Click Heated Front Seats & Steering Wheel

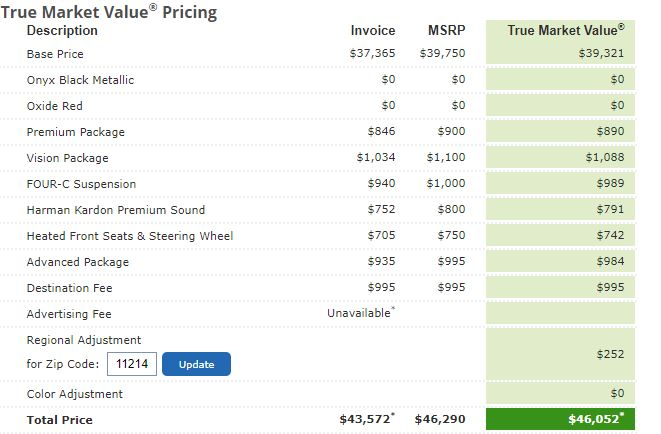(x=129, y=236)
